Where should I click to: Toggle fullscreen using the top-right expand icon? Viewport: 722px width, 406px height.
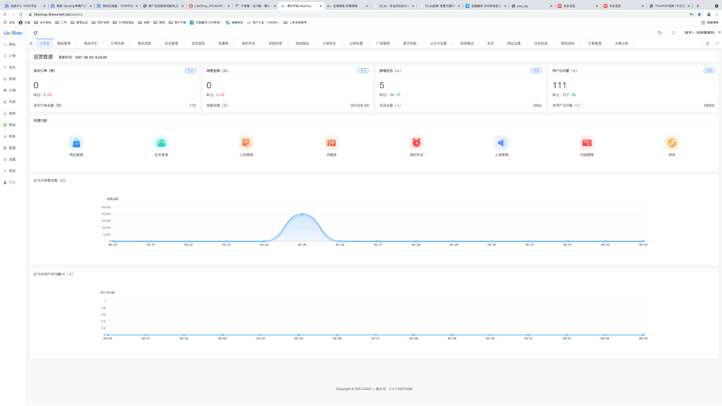click(x=673, y=33)
